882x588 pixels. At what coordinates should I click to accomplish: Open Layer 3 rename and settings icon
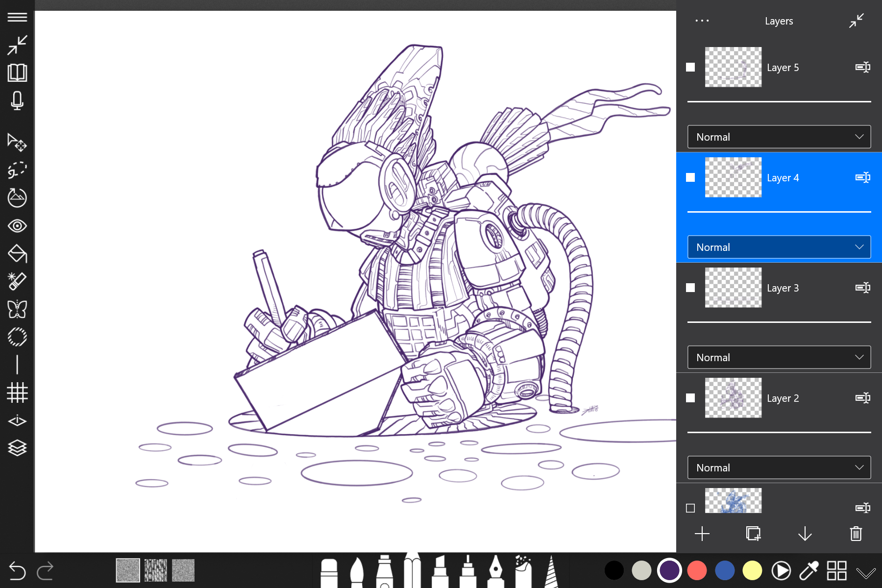point(862,288)
